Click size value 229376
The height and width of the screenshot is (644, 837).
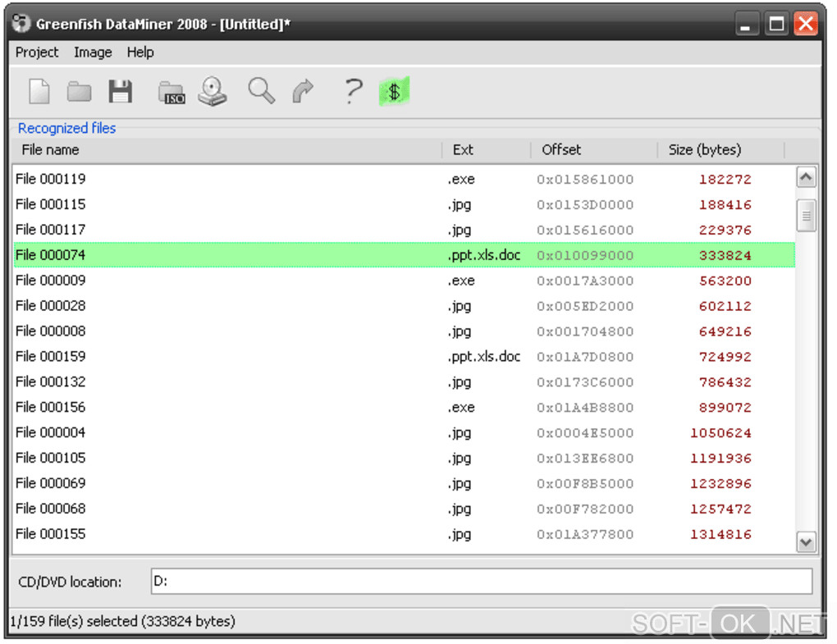point(725,230)
